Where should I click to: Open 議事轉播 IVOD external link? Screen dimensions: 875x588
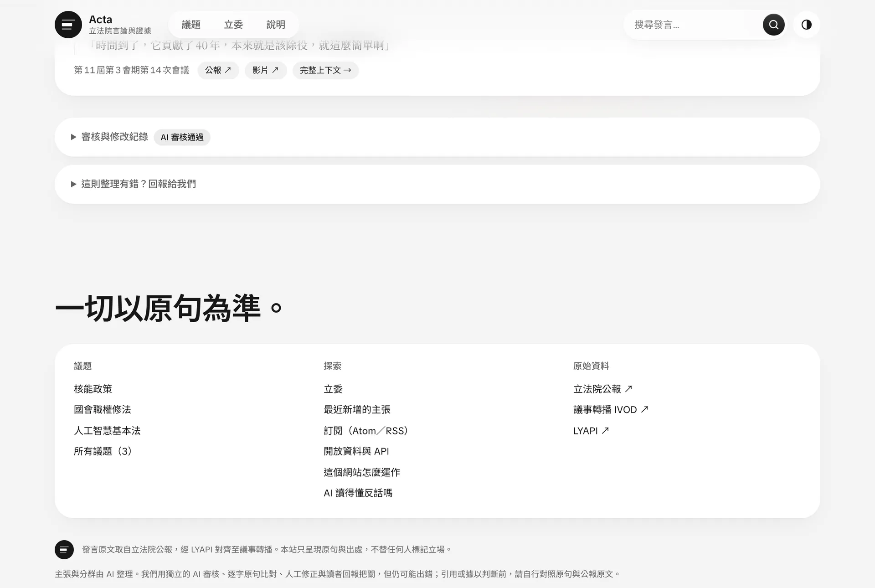click(611, 409)
